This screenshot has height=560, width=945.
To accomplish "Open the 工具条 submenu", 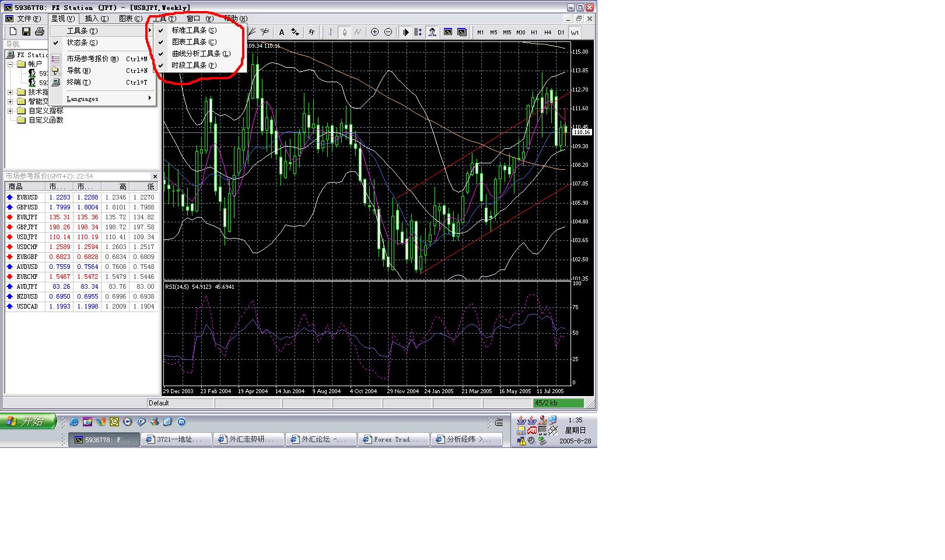I will point(103,31).
